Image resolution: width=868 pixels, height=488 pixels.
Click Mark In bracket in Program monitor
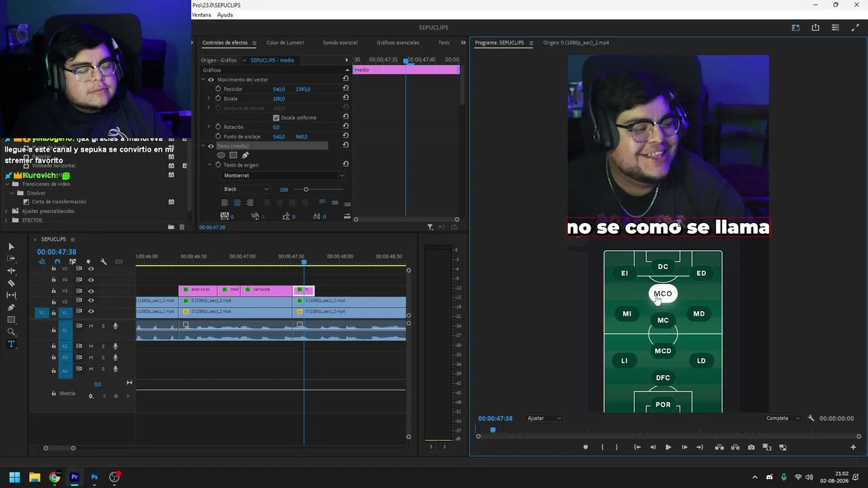click(x=602, y=447)
